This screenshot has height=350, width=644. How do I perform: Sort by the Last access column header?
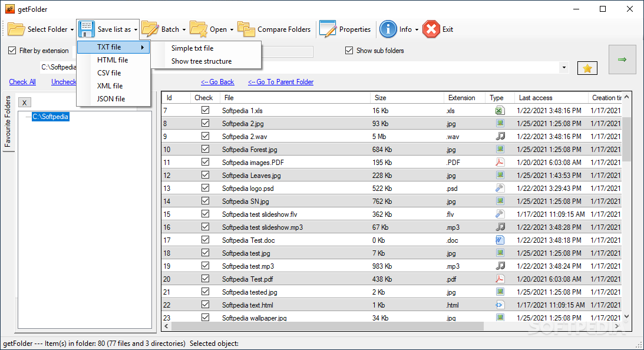(551, 98)
